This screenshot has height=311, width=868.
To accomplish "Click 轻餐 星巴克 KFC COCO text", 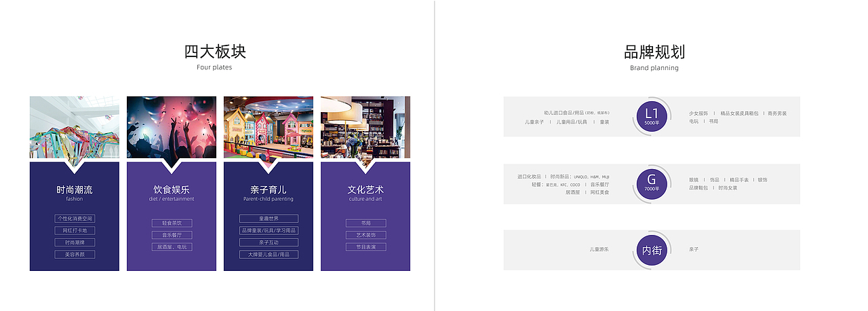I will tap(556, 184).
